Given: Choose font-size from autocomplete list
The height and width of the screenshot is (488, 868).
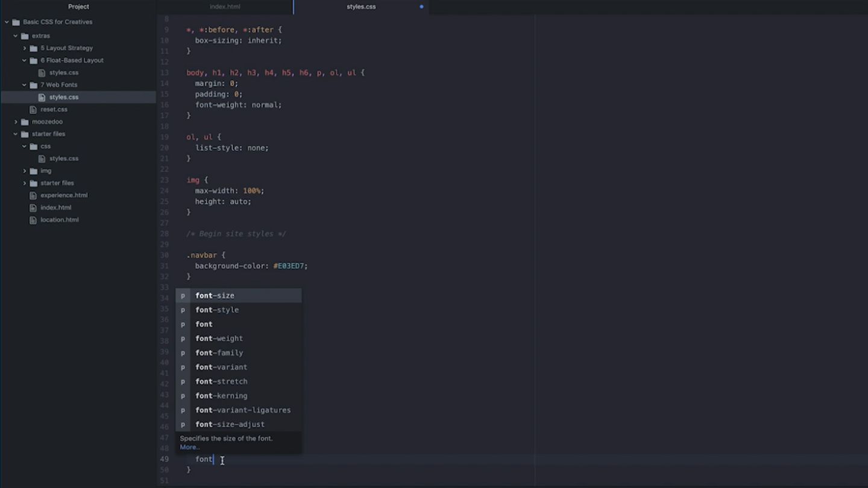Looking at the screenshot, I should (x=239, y=295).
